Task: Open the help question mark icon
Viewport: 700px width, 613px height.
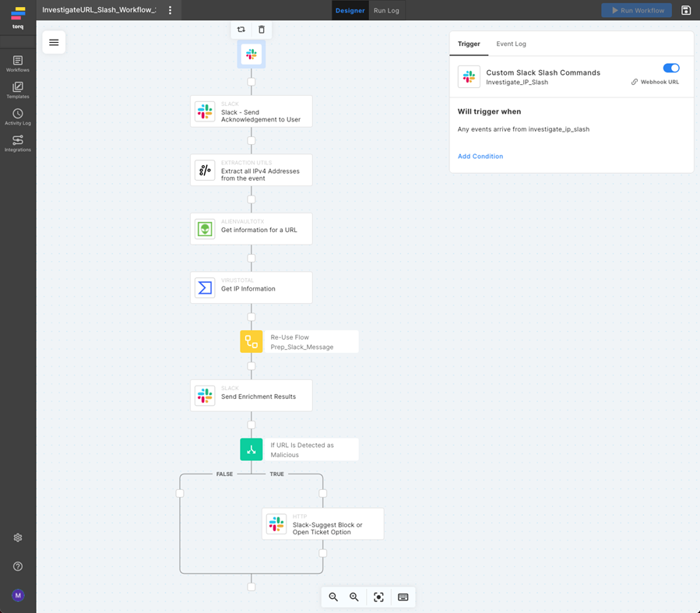Action: (x=18, y=566)
